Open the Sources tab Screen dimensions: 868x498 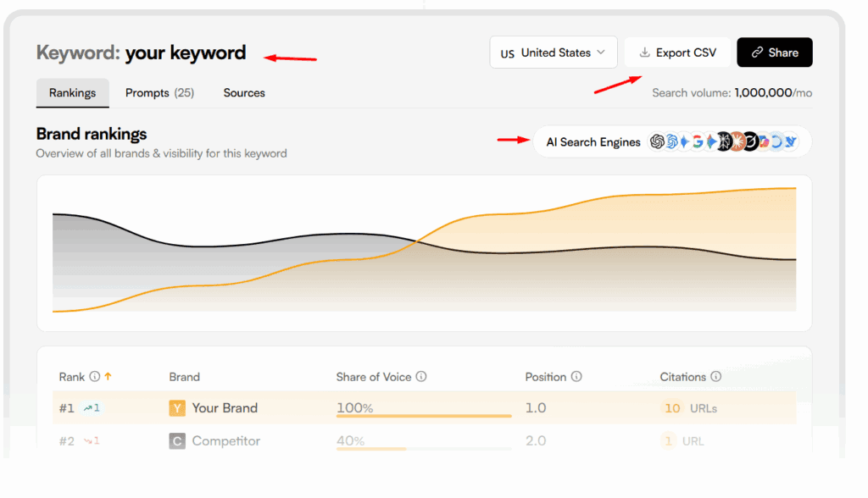pyautogui.click(x=244, y=93)
